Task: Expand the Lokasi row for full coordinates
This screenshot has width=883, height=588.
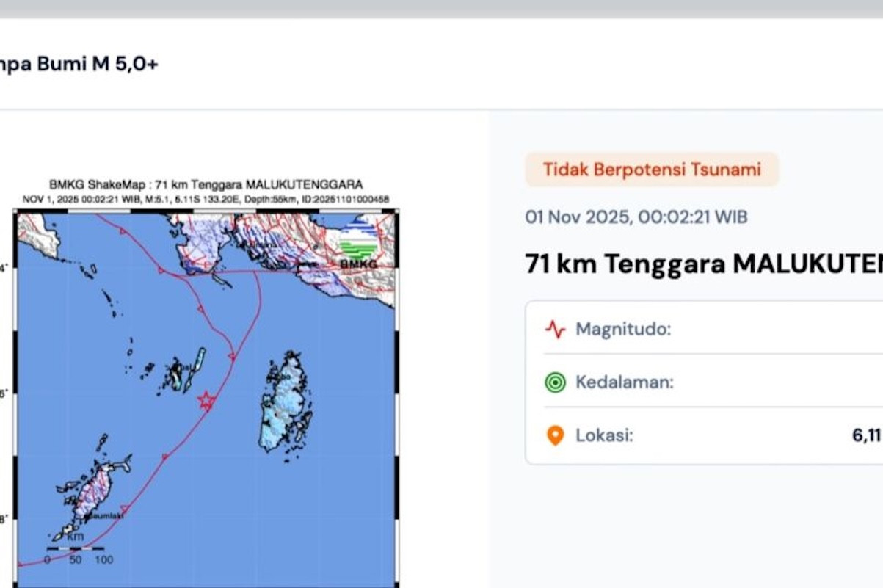Action: point(697,435)
